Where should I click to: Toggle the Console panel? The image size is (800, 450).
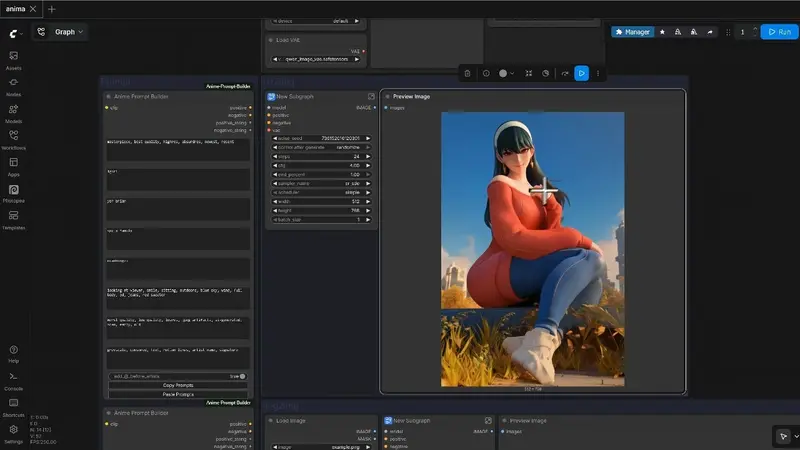click(13, 381)
